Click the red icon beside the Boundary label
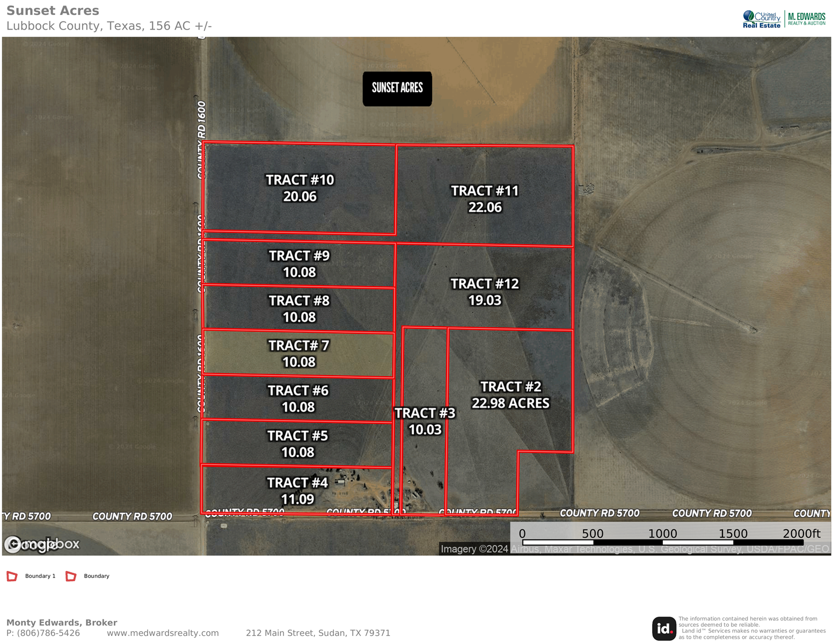Viewport: 833px width, 644px height. tap(71, 576)
